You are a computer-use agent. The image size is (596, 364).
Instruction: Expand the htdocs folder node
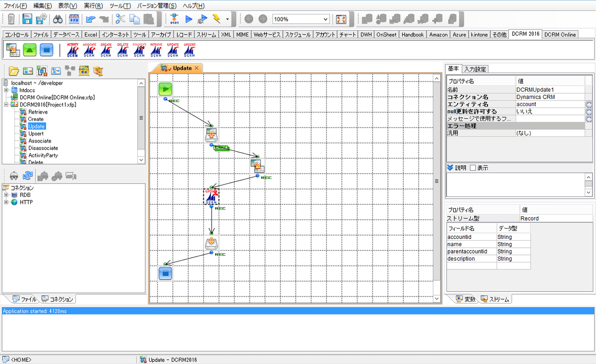(6, 90)
